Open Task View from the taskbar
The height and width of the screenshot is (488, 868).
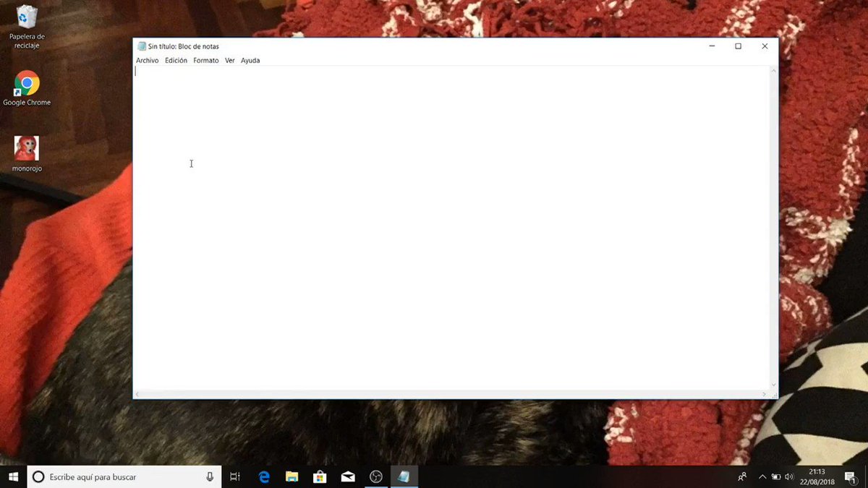click(x=235, y=476)
